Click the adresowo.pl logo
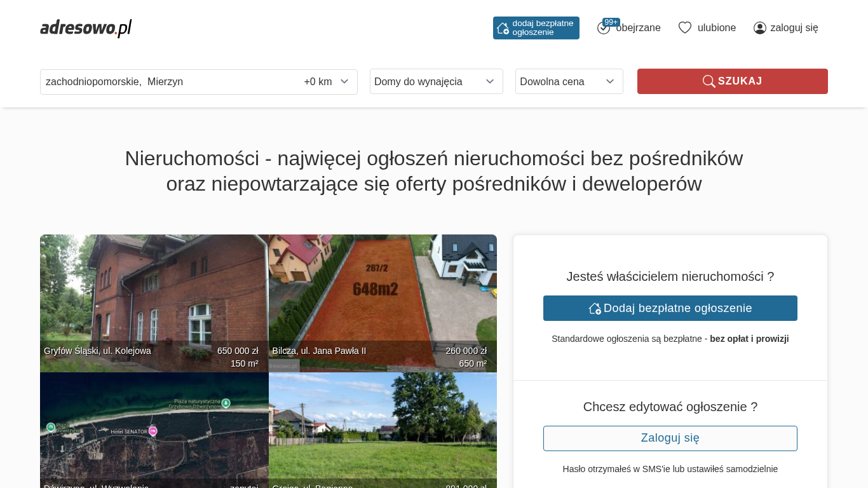The width and height of the screenshot is (868, 488). (x=86, y=28)
